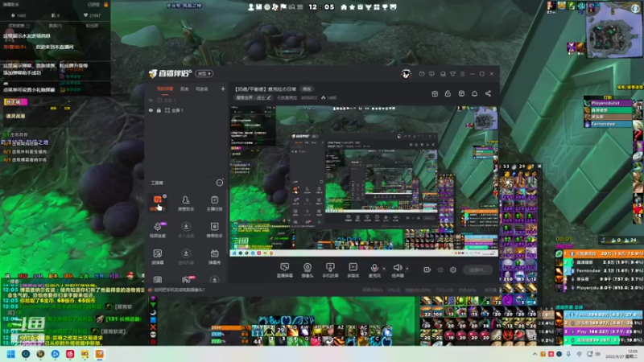Switch to the second scene tab

184,88
